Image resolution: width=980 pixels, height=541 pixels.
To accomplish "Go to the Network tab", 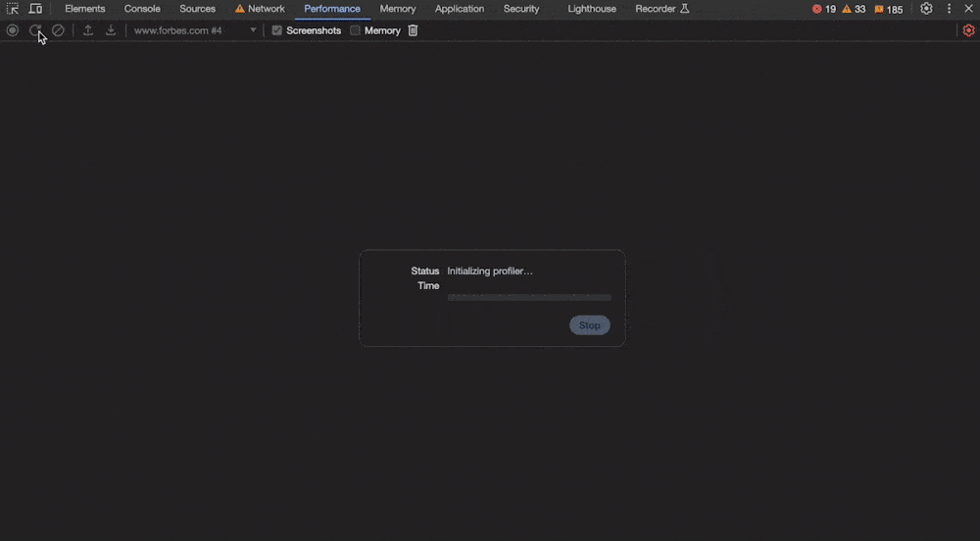I will (x=260, y=9).
